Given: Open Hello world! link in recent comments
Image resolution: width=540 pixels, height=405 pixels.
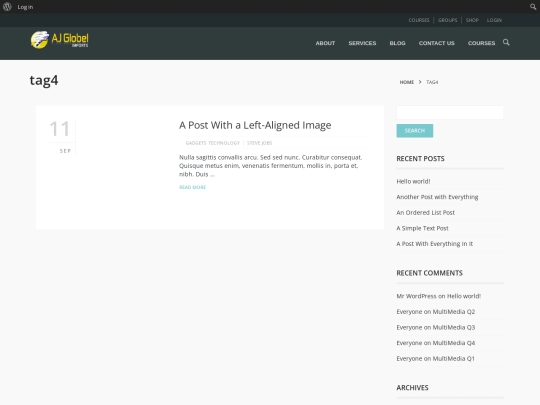Looking at the screenshot, I should 464,296.
